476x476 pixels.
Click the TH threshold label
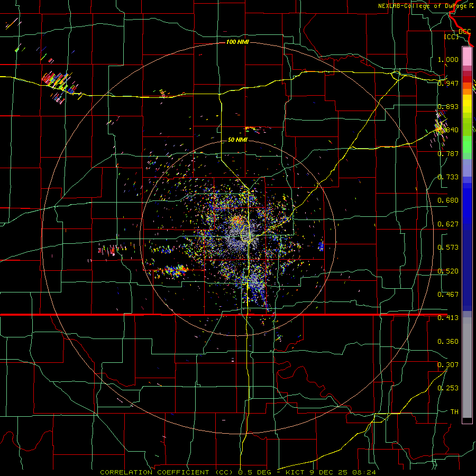coord(454,412)
